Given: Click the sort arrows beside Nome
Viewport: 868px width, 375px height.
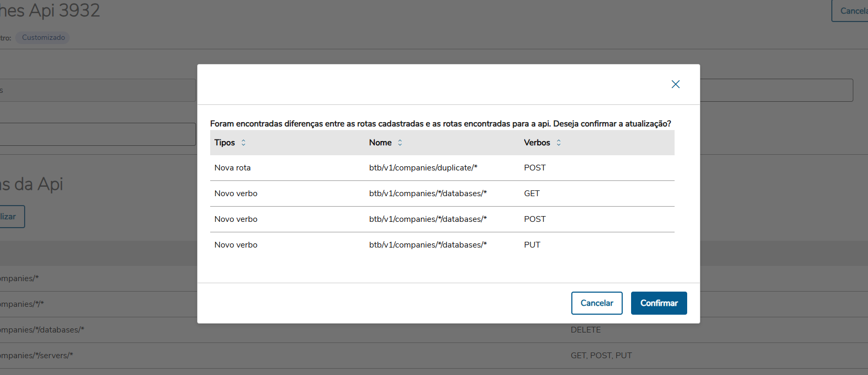Looking at the screenshot, I should click(400, 143).
